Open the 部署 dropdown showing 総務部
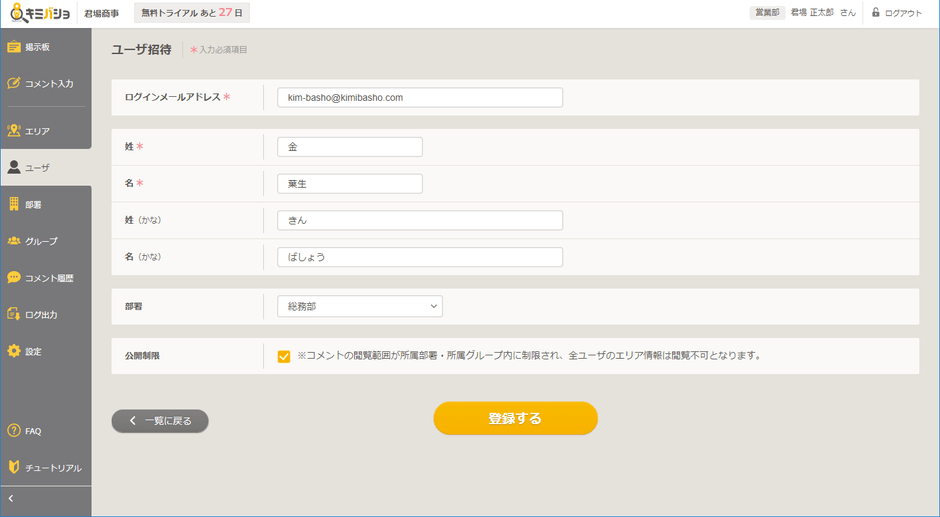The width and height of the screenshot is (940, 517). click(360, 306)
